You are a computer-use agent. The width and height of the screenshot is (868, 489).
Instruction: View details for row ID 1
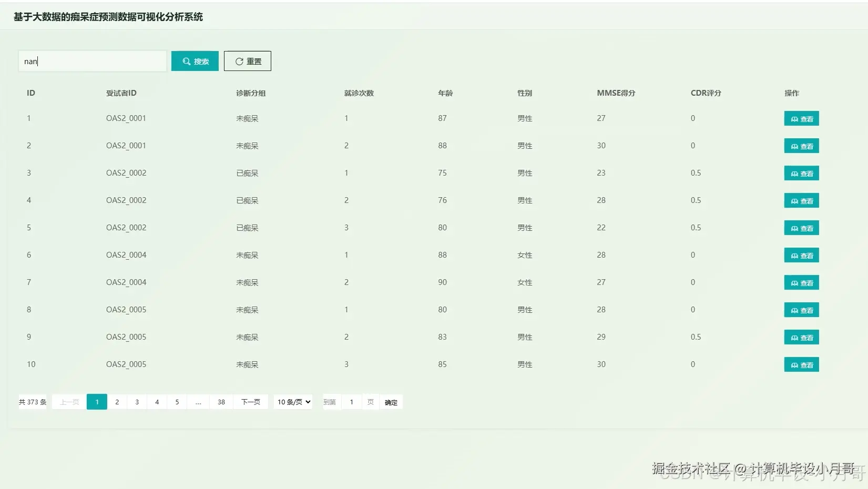pyautogui.click(x=802, y=119)
